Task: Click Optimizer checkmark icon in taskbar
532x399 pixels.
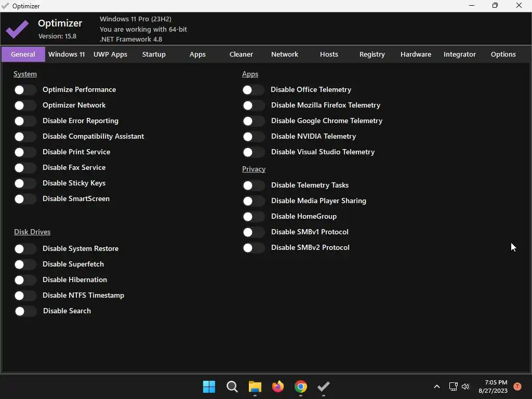Action: 323,387
